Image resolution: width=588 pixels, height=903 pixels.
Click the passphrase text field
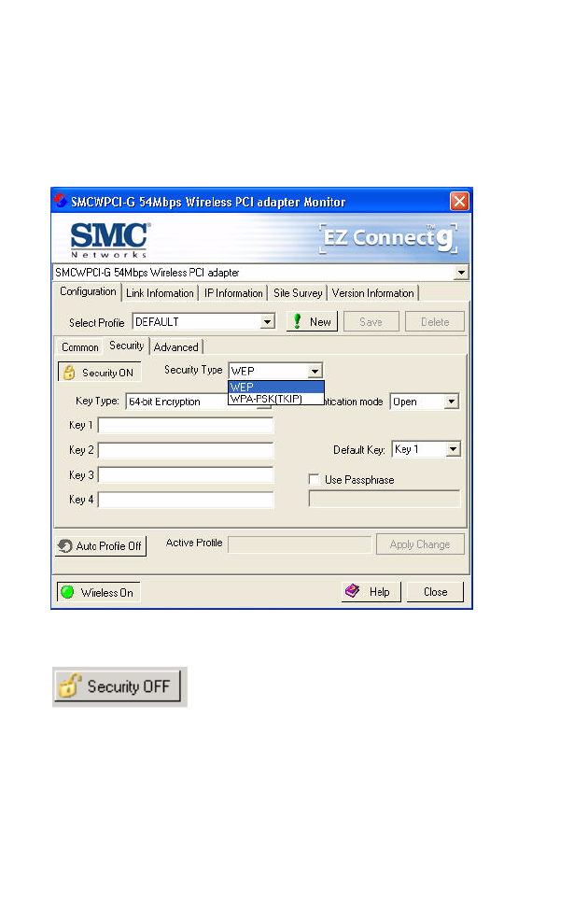pyautogui.click(x=385, y=498)
